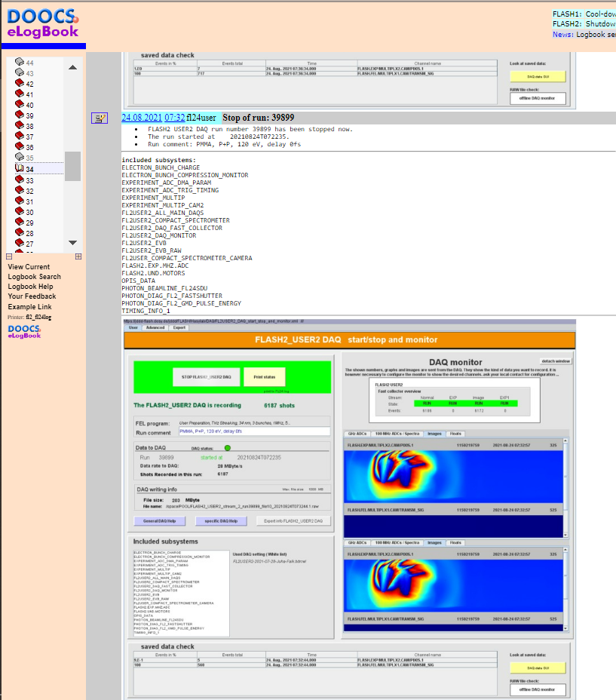The image size is (616, 700).
Task: Click inside the Run comment input field
Action: 256,431
